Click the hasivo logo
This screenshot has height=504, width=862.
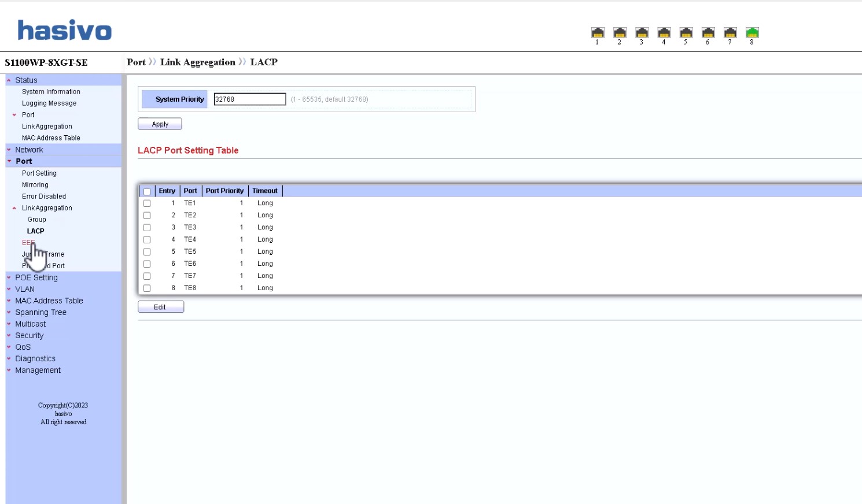pos(64,30)
